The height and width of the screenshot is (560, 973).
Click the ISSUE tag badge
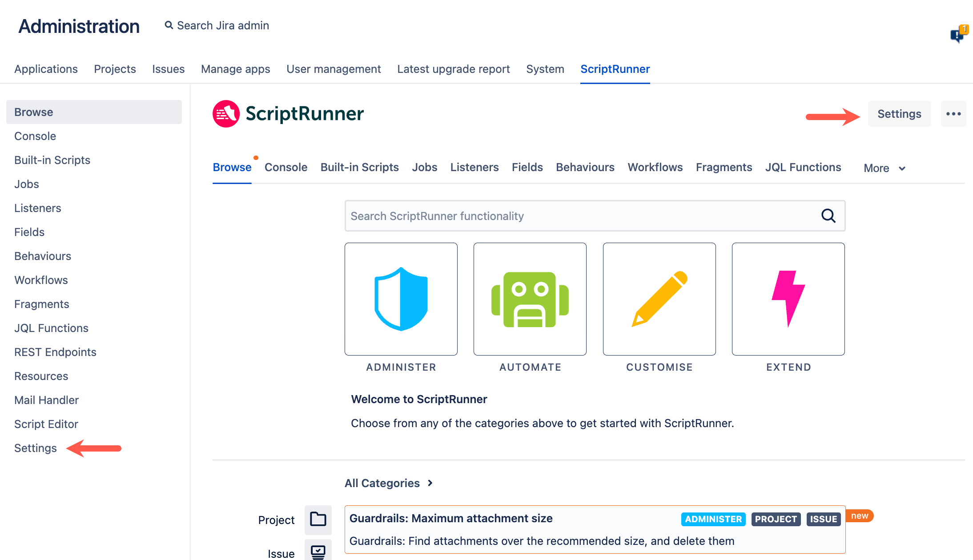[x=824, y=519]
